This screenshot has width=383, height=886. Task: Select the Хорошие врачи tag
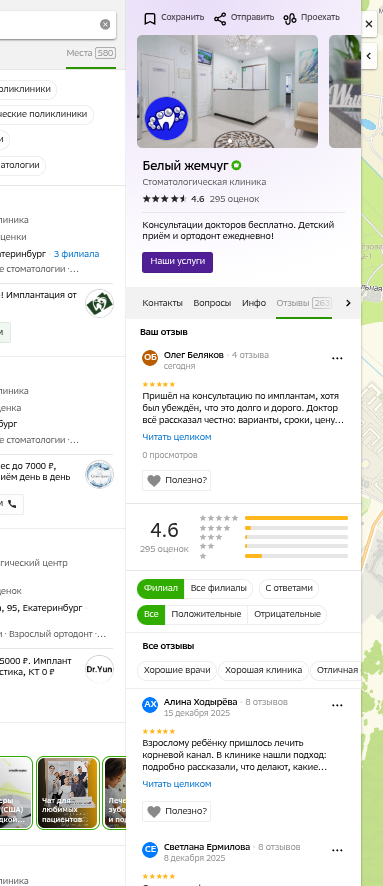177,670
